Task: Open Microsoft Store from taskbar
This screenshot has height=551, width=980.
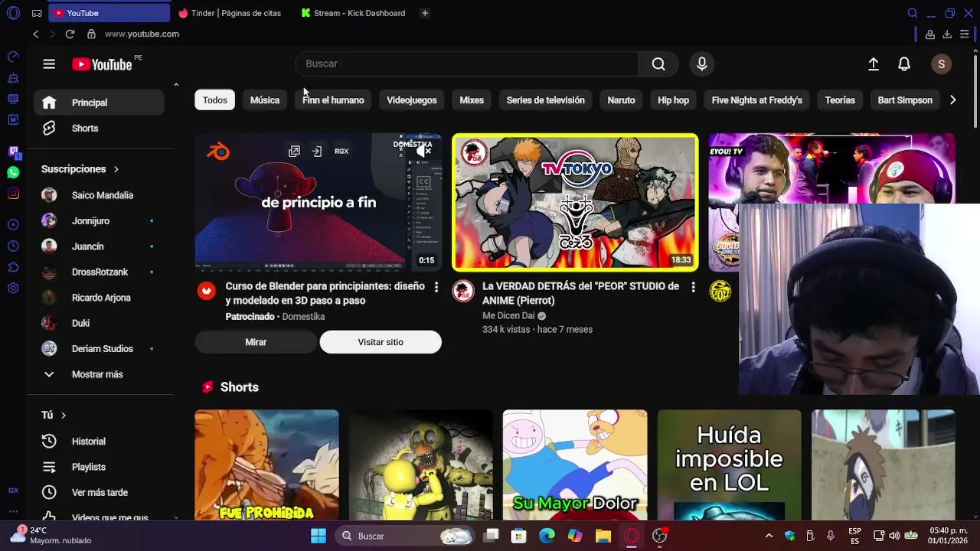Action: (519, 536)
